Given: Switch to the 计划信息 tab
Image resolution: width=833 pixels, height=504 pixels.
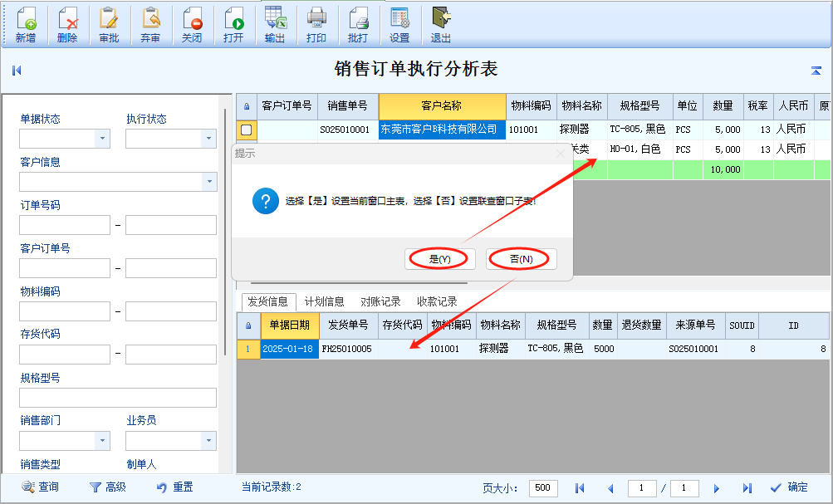Looking at the screenshot, I should tap(324, 301).
